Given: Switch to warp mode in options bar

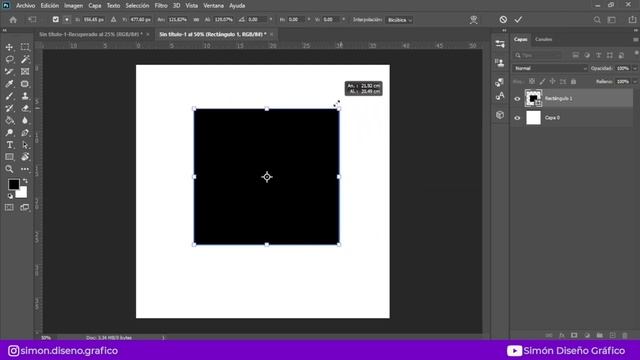Looking at the screenshot, I should [x=473, y=20].
